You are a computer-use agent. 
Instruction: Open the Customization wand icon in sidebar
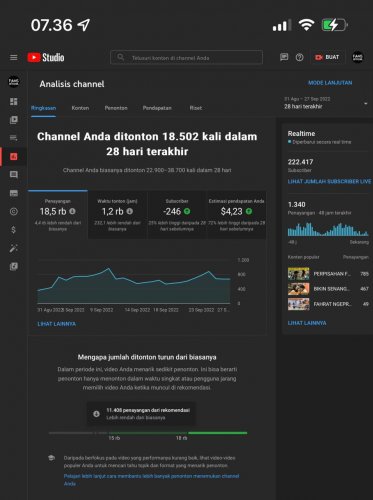14,248
